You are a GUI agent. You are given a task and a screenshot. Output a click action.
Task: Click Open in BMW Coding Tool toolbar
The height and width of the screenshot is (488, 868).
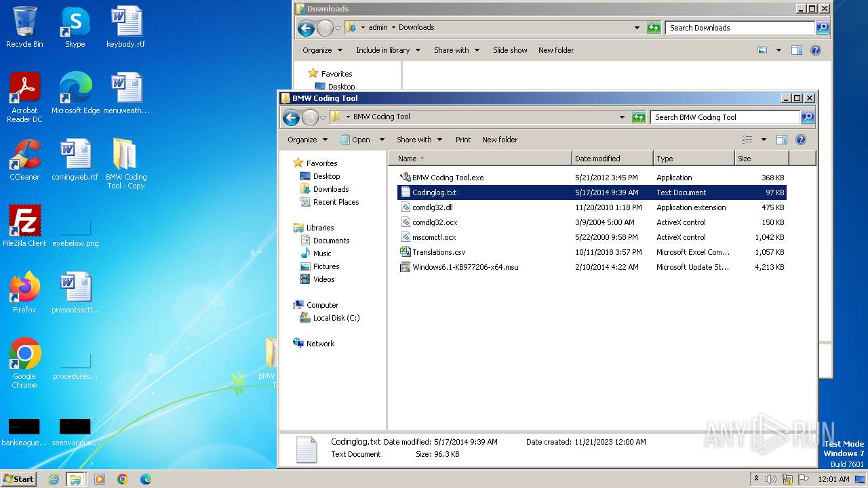[355, 140]
